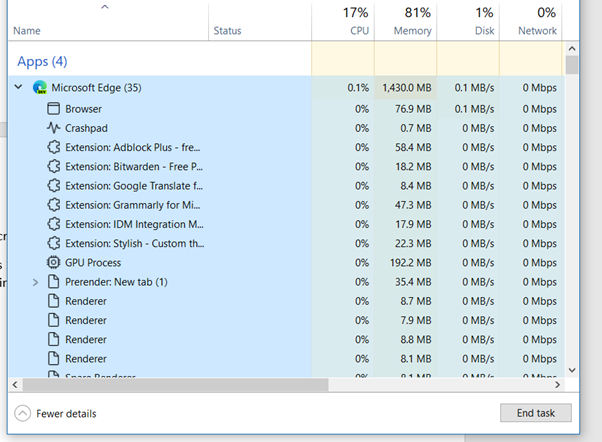Click the End task button

click(536, 413)
